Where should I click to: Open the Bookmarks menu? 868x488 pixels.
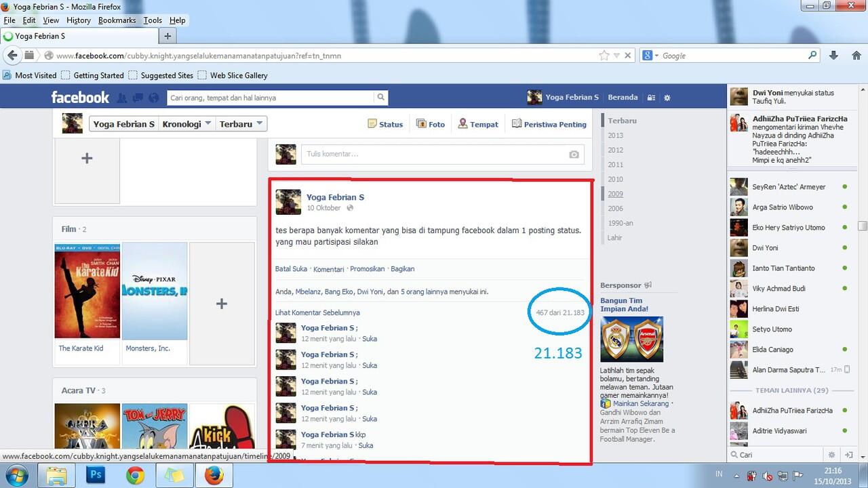pyautogui.click(x=117, y=20)
